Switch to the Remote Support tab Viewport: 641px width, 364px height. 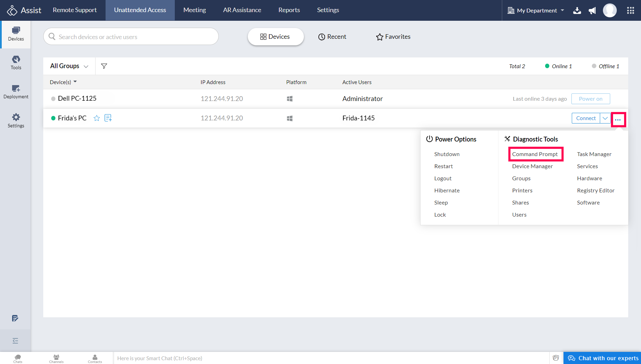coord(75,10)
